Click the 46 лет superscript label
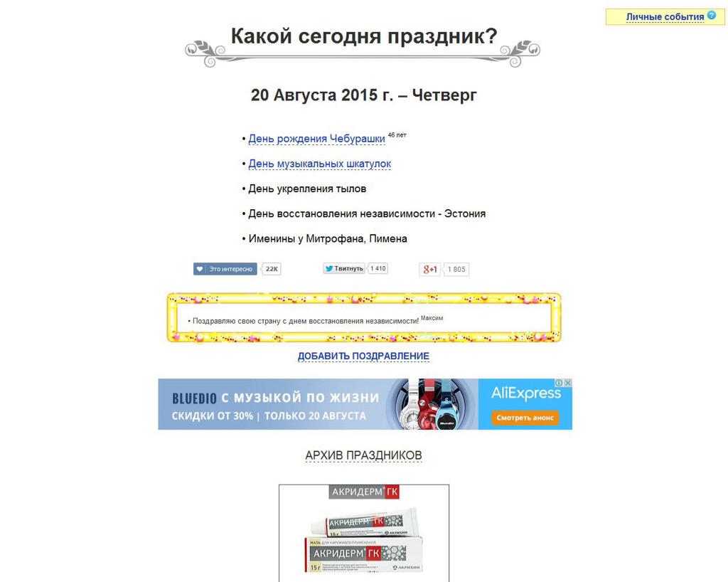The width and height of the screenshot is (728, 582). coord(397,135)
